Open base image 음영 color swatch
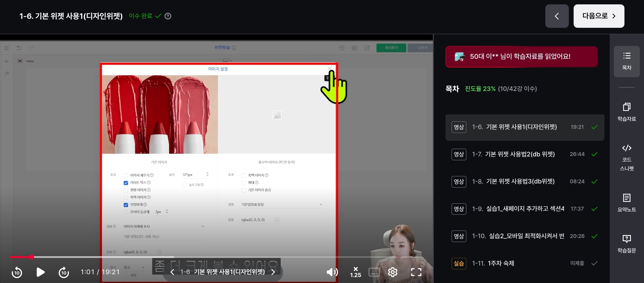Screen dimensions: 644x283 159,252
